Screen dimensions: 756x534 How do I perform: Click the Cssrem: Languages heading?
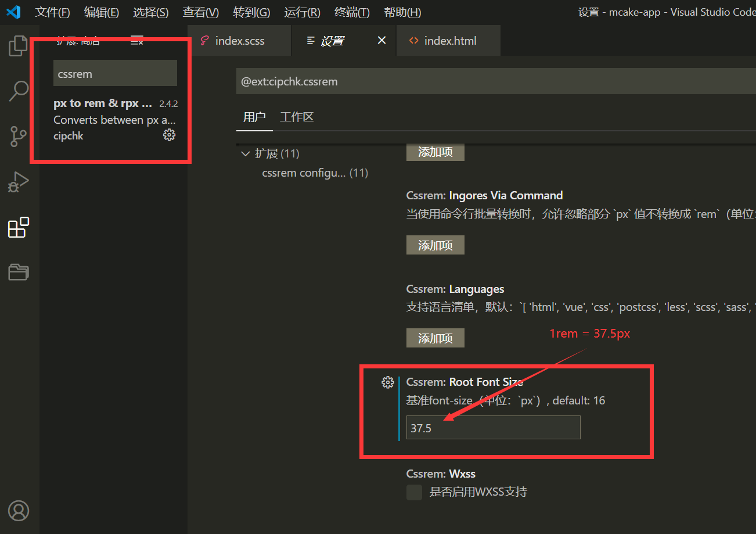[x=455, y=289]
